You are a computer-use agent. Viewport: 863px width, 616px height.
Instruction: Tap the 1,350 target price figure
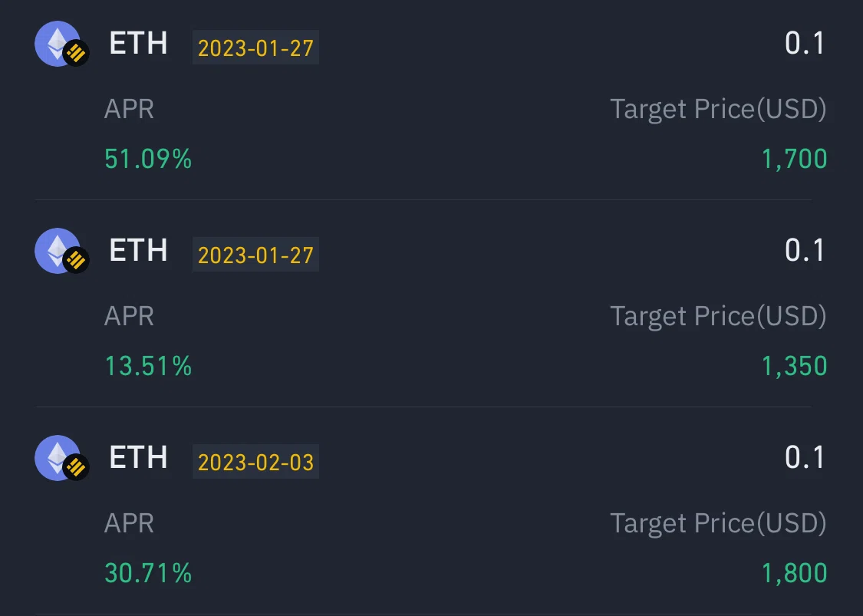click(x=794, y=367)
